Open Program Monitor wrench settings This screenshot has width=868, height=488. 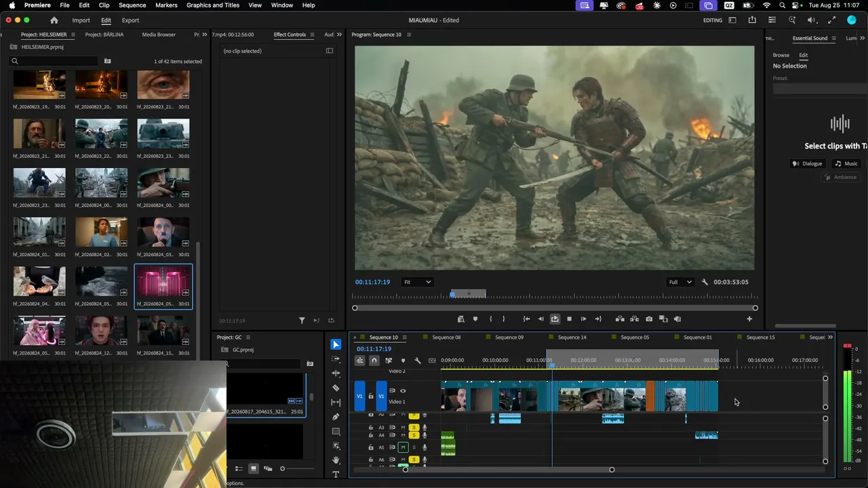click(705, 282)
